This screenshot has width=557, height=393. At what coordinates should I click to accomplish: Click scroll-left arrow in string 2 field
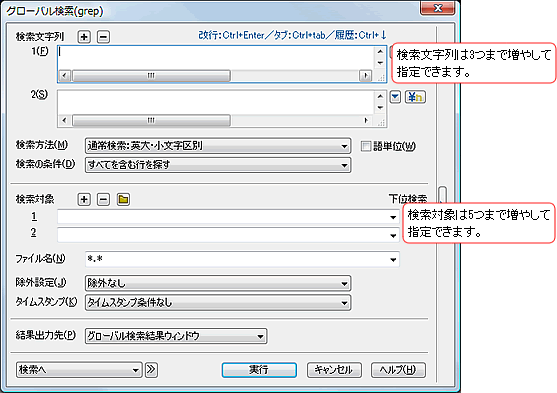click(64, 120)
